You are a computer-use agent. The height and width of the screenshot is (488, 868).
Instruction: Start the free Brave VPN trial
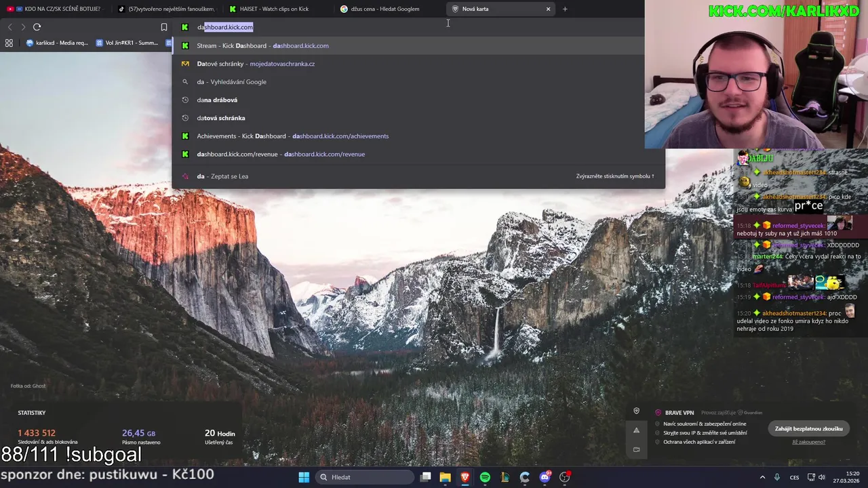click(809, 428)
